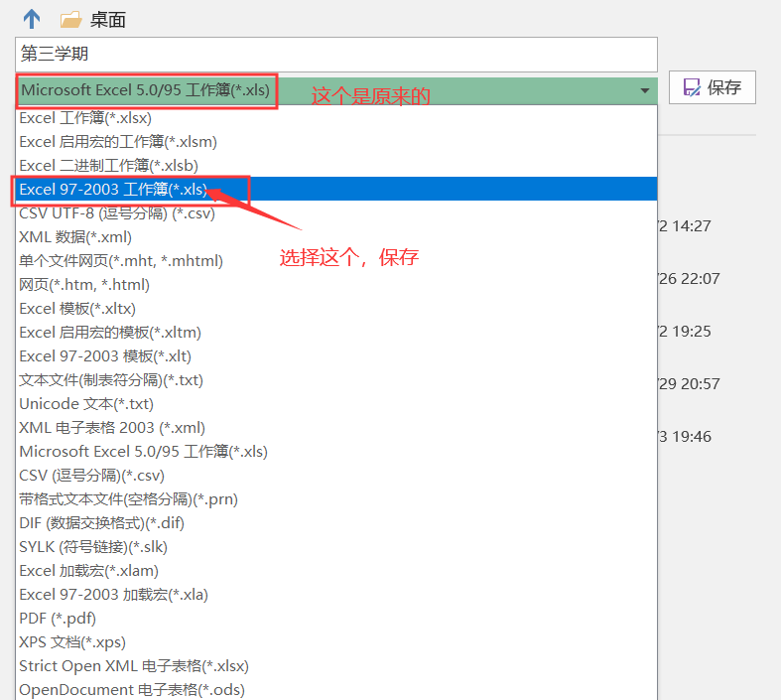781x700 pixels.
Task: Click the 桌面 location label
Action: tap(108, 20)
